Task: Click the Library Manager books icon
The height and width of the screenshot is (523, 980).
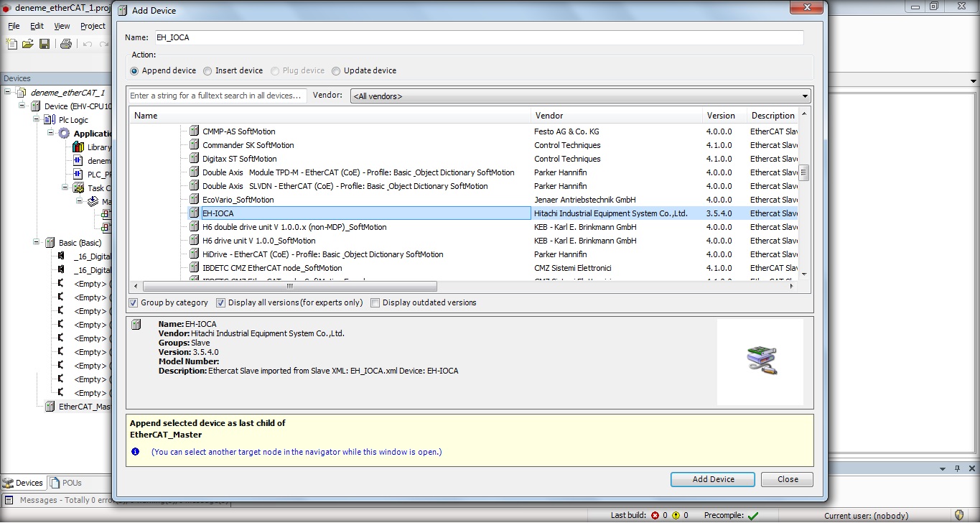Action: [78, 147]
